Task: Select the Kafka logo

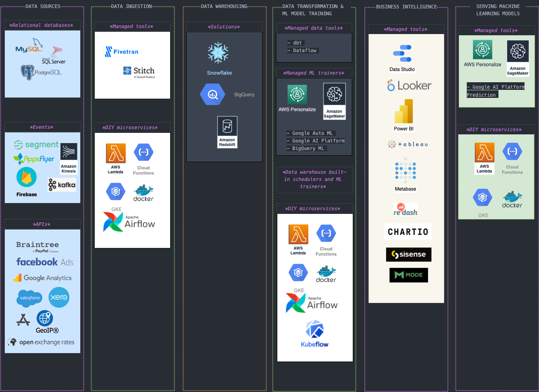Action: pyautogui.click(x=62, y=185)
